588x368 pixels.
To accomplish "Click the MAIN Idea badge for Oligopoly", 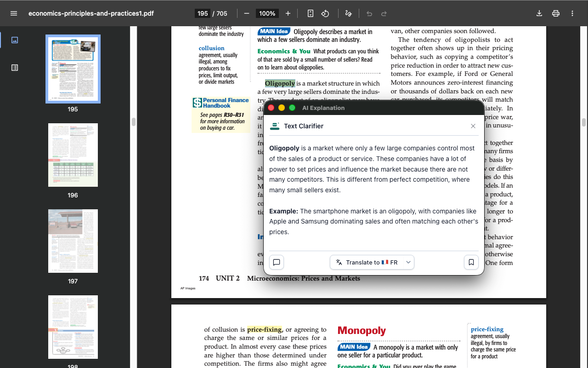I will (274, 31).
